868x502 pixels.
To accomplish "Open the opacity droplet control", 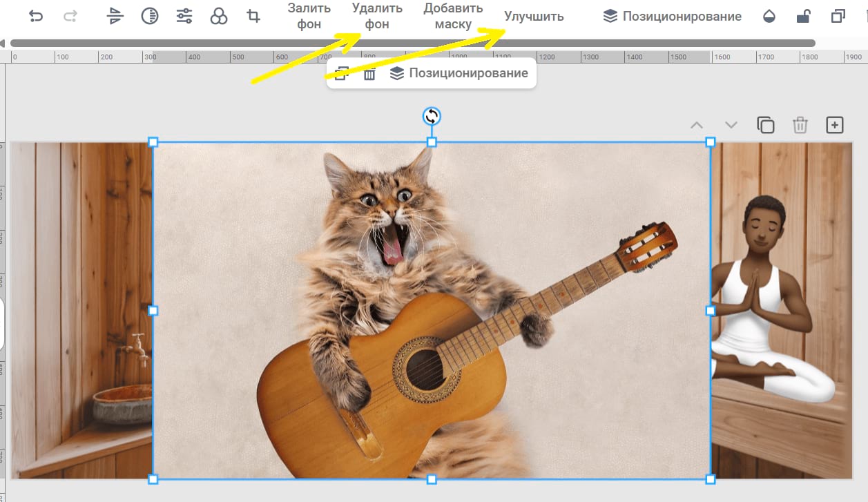I will (x=769, y=17).
